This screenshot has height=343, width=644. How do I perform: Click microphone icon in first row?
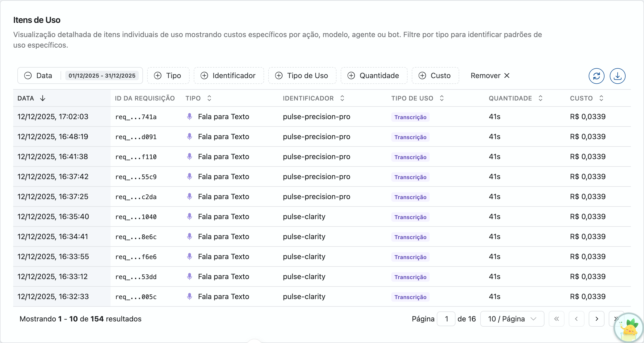click(x=189, y=117)
